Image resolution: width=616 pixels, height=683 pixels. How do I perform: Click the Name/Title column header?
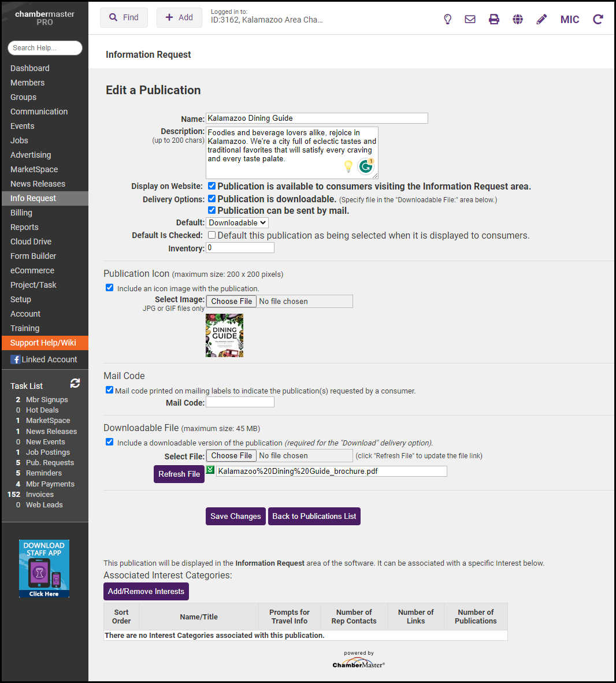tap(199, 617)
